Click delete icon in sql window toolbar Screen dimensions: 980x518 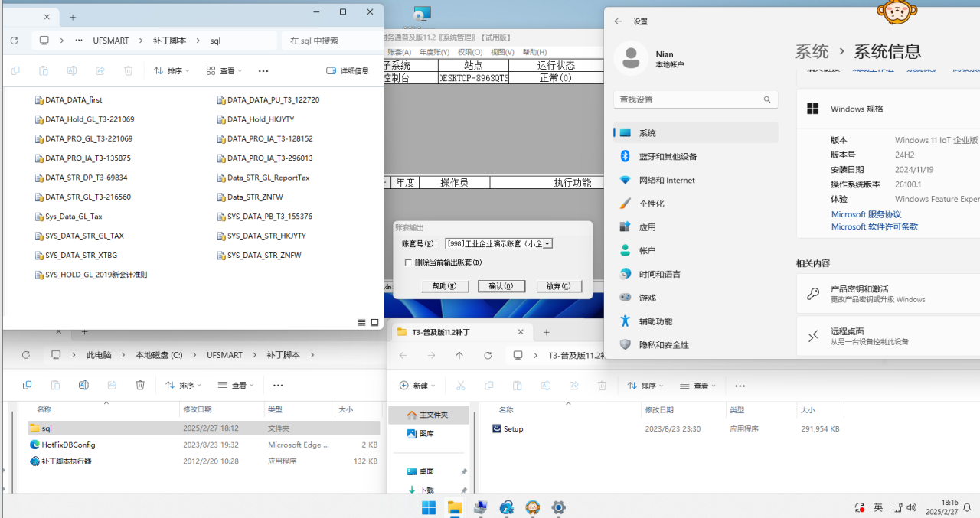pyautogui.click(x=129, y=70)
